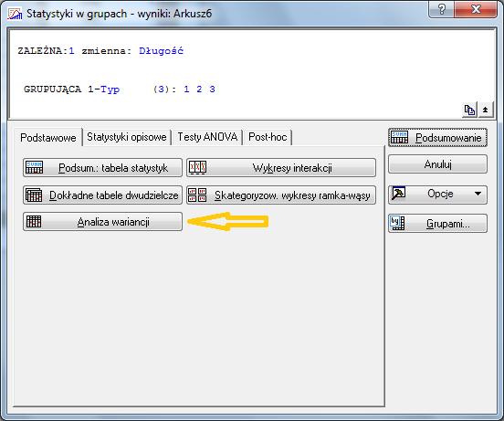Open the Grupami... by-group dialog
The height and width of the screenshot is (421, 504).
click(x=437, y=223)
